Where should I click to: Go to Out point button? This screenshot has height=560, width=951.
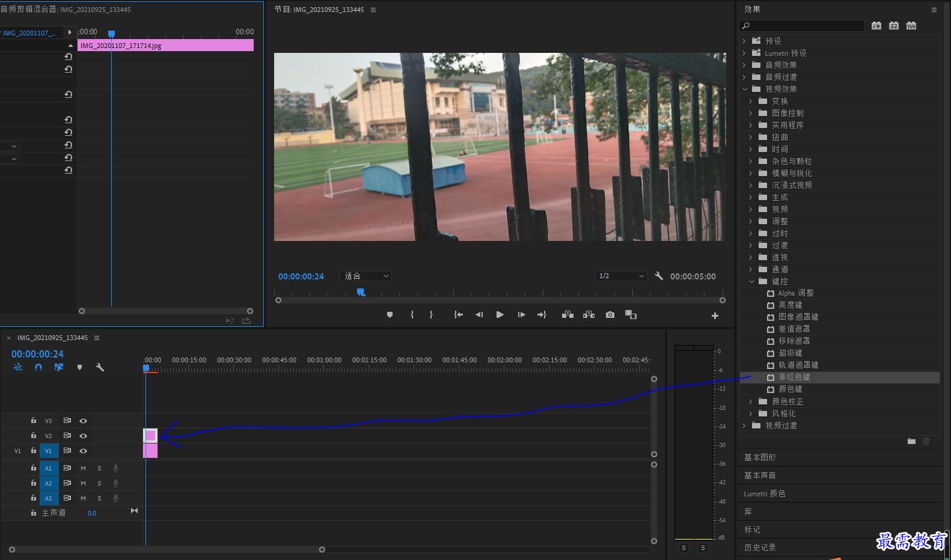pyautogui.click(x=542, y=315)
